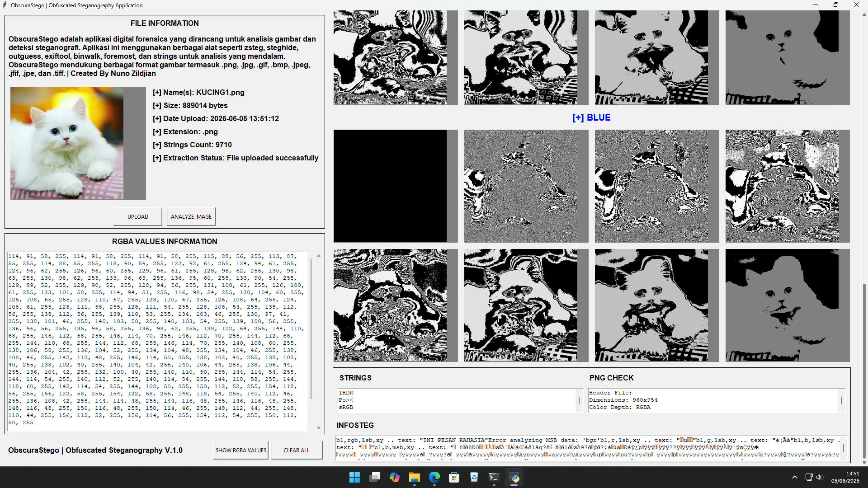
Task: Click the RGBA values scrollbar down arrow
Action: 318,427
